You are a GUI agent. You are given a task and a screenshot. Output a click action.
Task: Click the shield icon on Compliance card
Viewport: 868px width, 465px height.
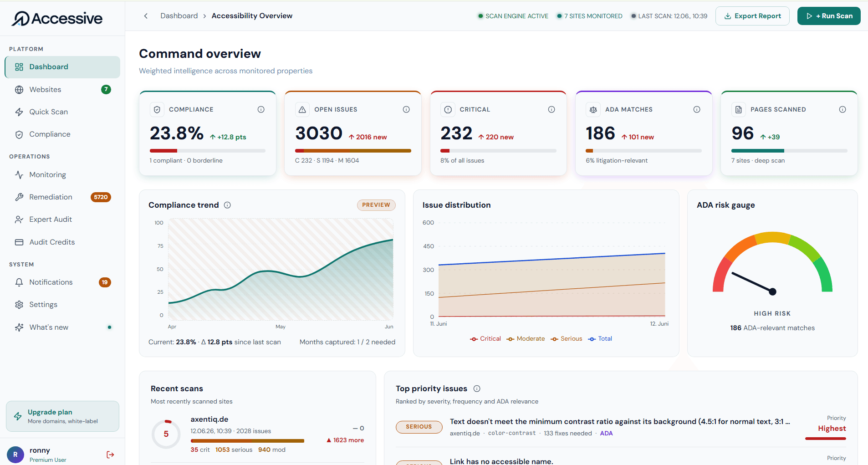pyautogui.click(x=157, y=109)
